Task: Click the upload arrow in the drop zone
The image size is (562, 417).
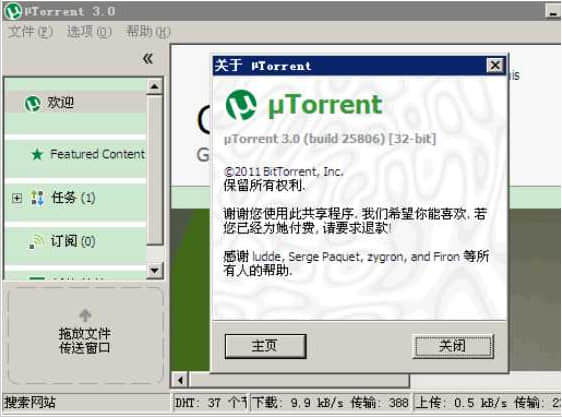Action: coord(85,315)
